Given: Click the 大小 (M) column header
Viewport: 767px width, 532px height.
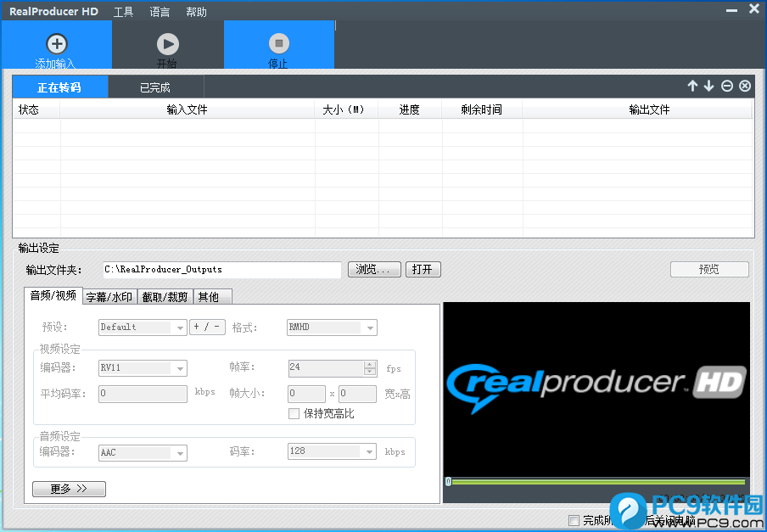Looking at the screenshot, I should pyautogui.click(x=346, y=109).
